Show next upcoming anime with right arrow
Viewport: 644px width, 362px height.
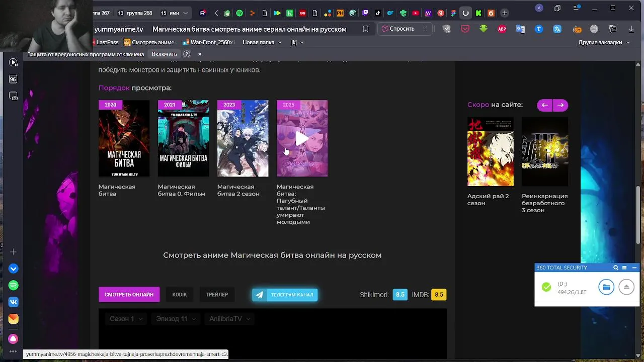tap(560, 105)
